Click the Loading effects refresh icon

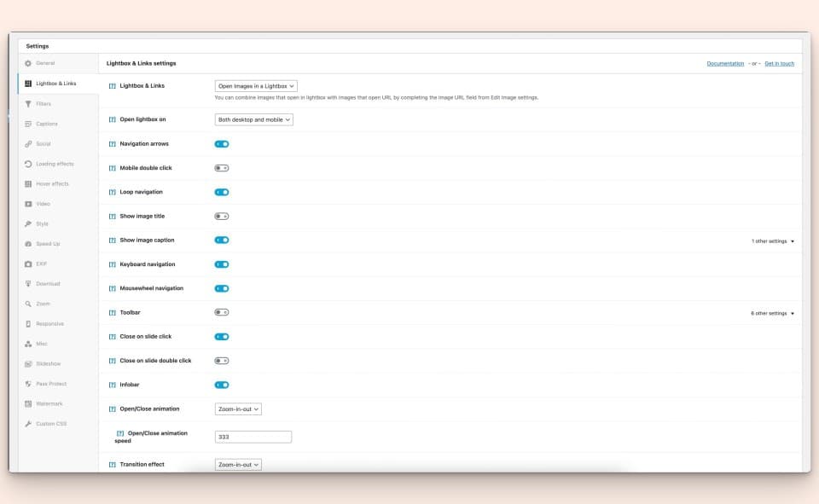point(28,164)
